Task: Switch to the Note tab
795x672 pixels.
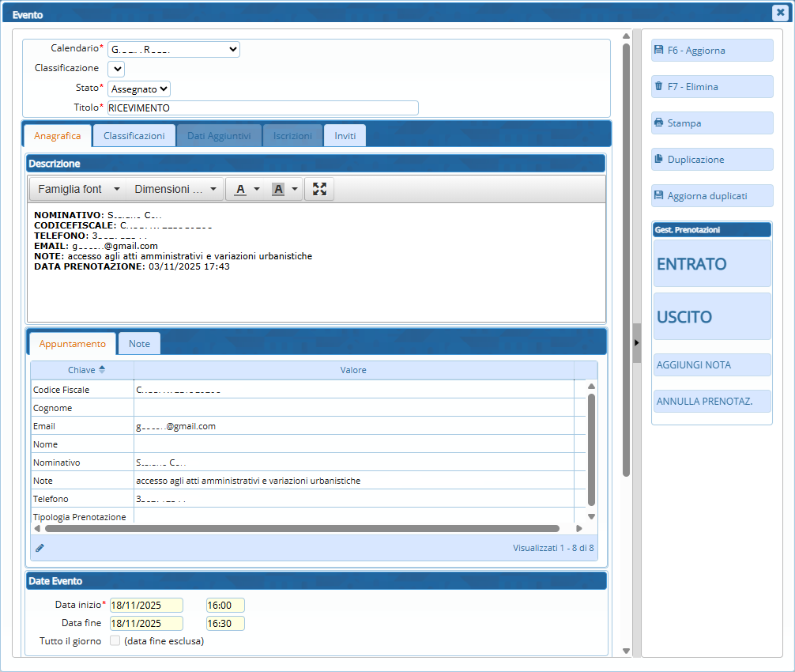Action: pos(139,344)
